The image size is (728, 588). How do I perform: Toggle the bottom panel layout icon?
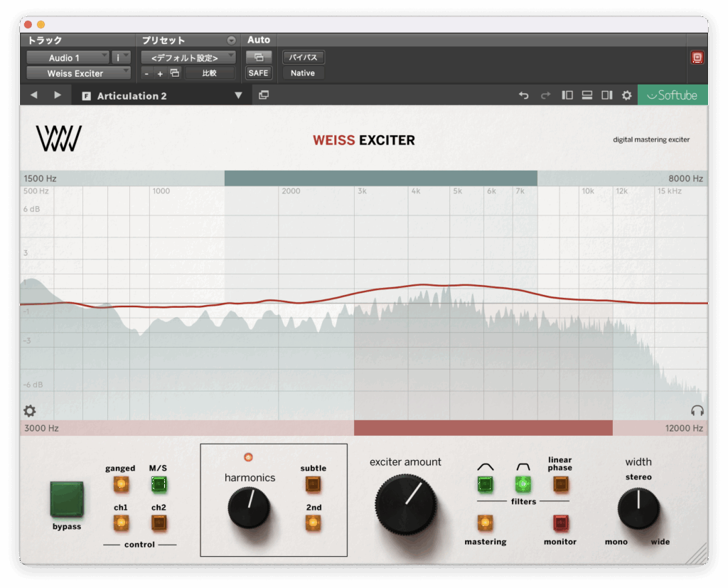(x=587, y=95)
